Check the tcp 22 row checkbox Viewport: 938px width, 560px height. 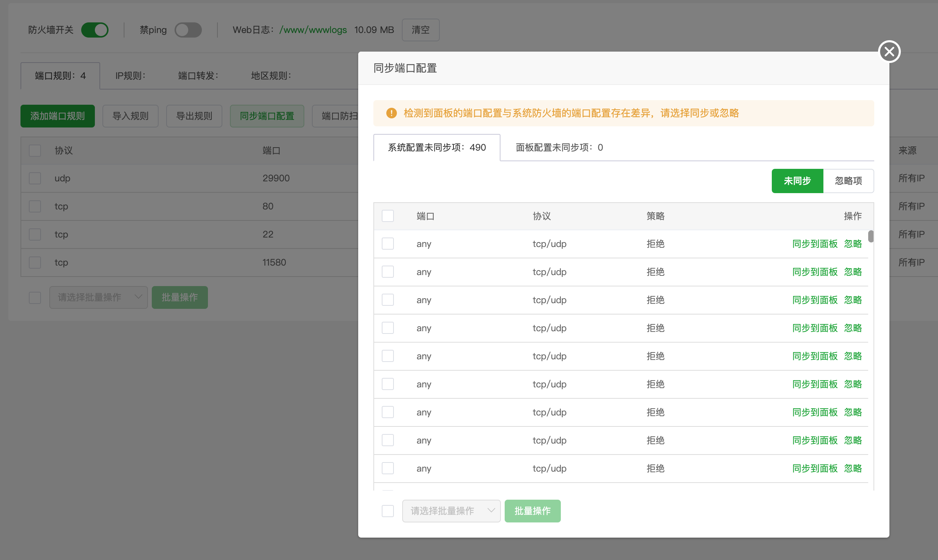tap(35, 234)
